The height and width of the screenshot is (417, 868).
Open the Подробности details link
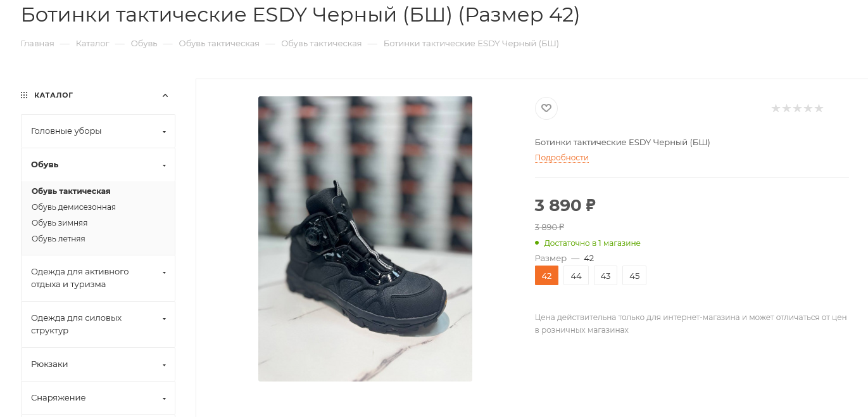point(562,158)
